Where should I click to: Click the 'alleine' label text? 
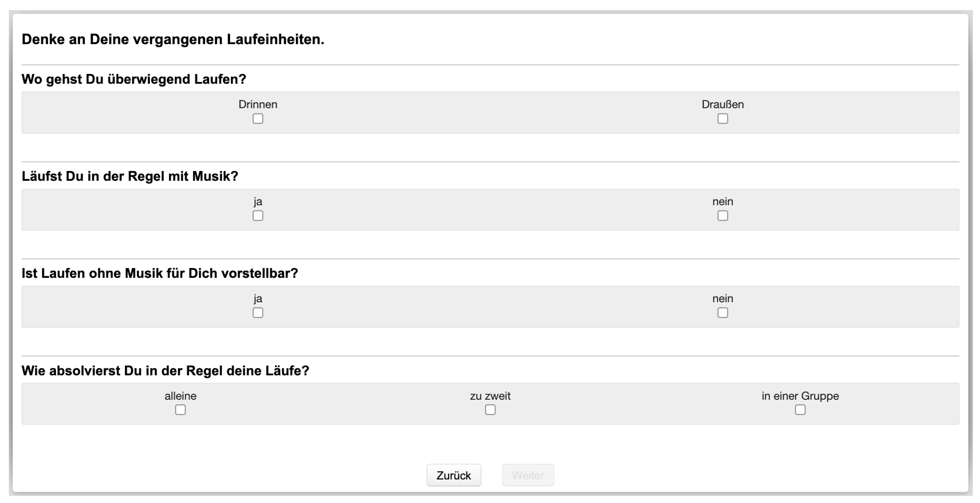coord(180,396)
